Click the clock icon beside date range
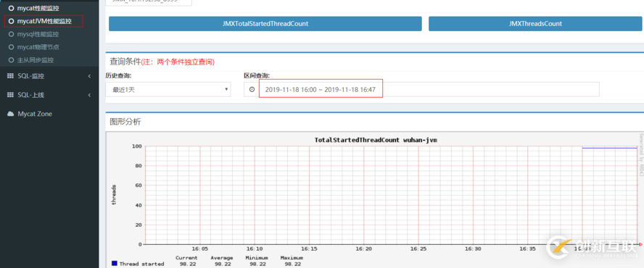The width and height of the screenshot is (644, 268). pos(252,90)
